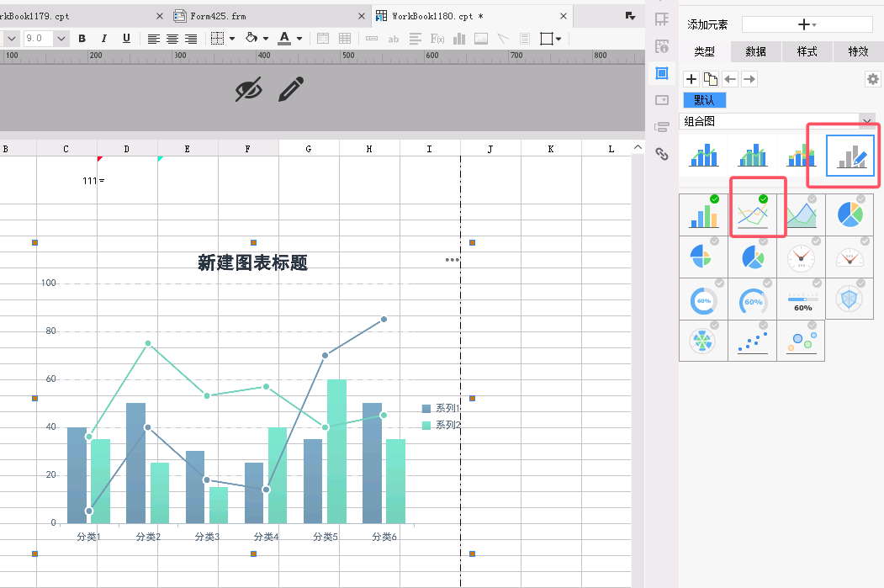The image size is (884, 588).
Task: Open the background fill dropdown arrow
Action: point(266,39)
